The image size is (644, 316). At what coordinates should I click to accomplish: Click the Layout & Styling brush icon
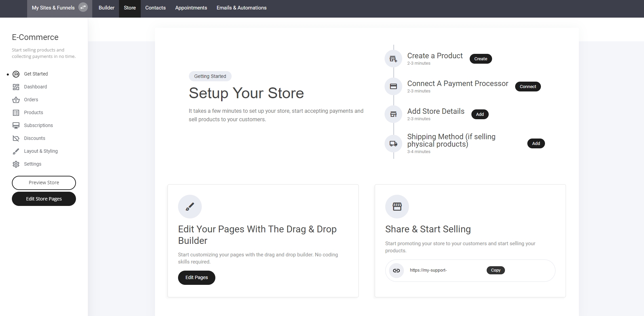[16, 151]
